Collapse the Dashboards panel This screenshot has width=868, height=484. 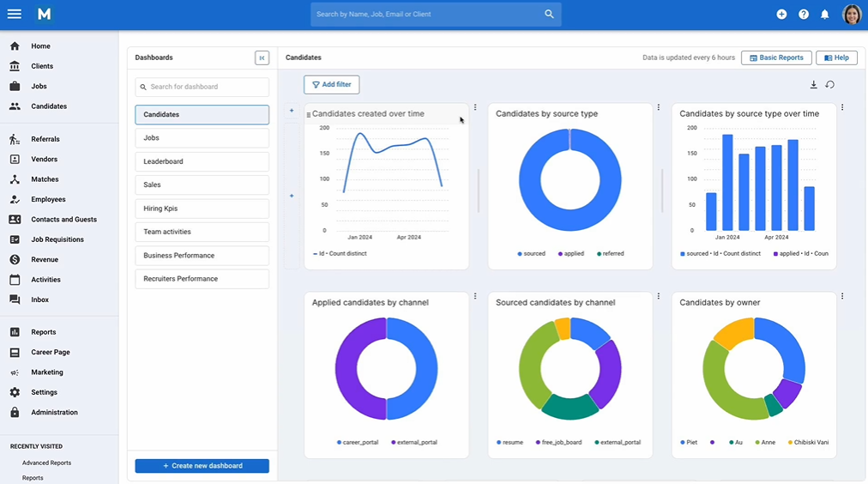tap(262, 57)
